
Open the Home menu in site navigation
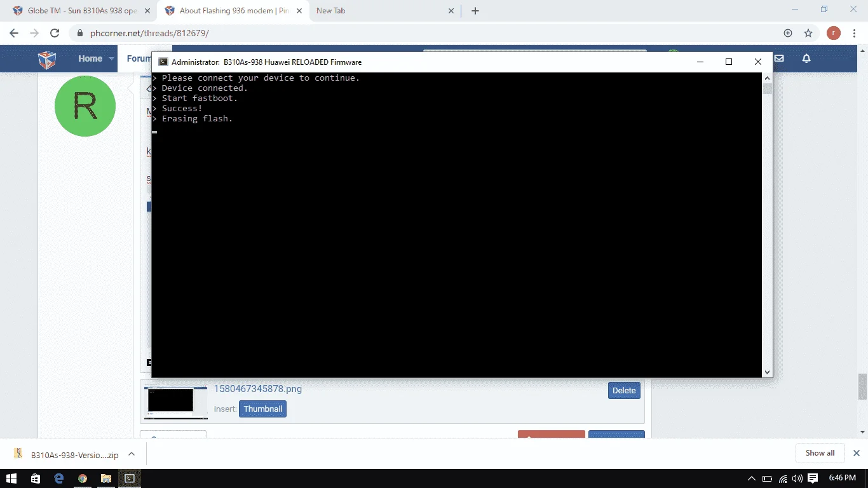pyautogui.click(x=90, y=58)
